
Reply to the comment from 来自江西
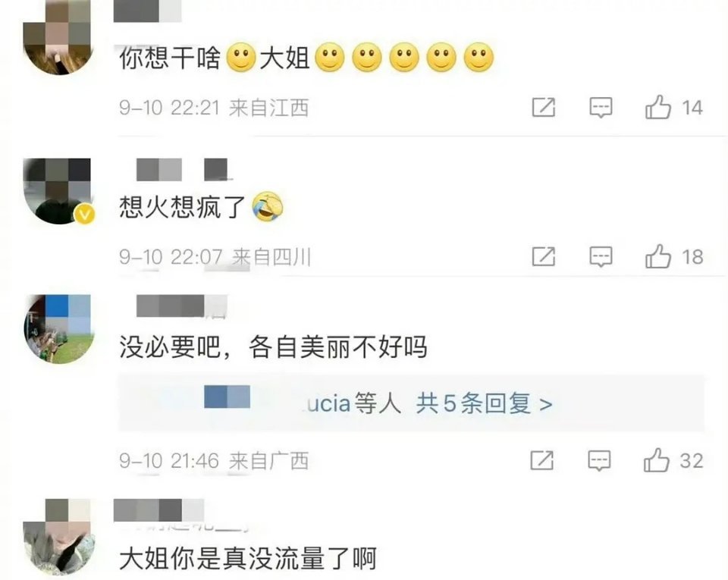click(x=601, y=108)
